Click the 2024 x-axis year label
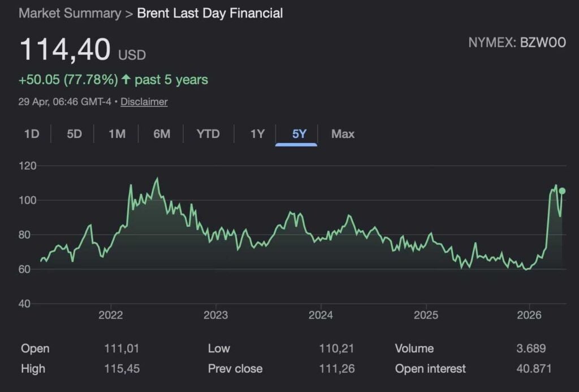 pos(321,315)
